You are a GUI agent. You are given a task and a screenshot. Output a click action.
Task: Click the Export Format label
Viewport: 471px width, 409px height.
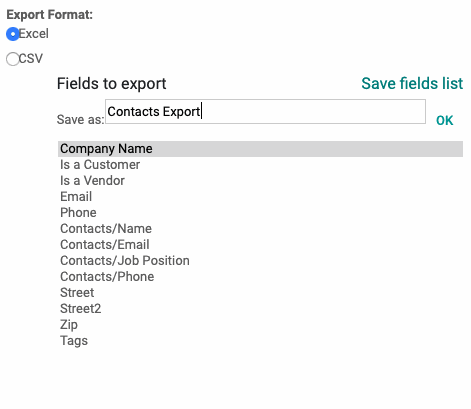tap(50, 15)
